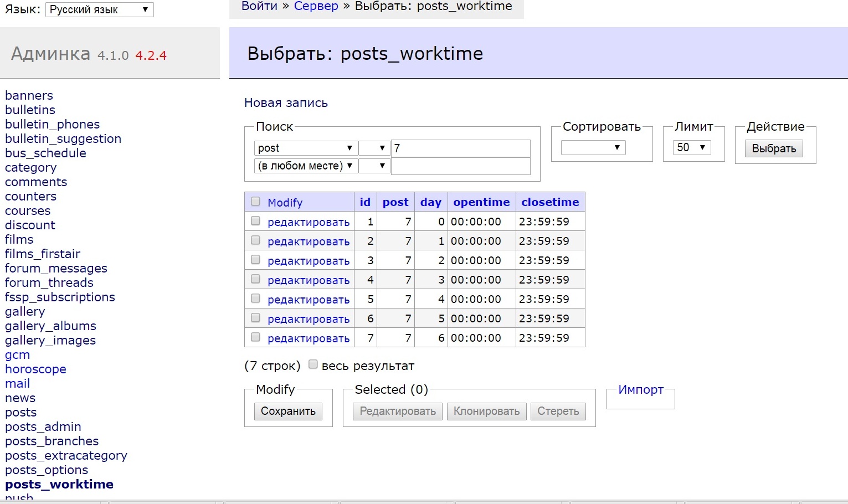The image size is (848, 504).
Task: Expand the 'post' search column dropdown
Action: point(305,148)
